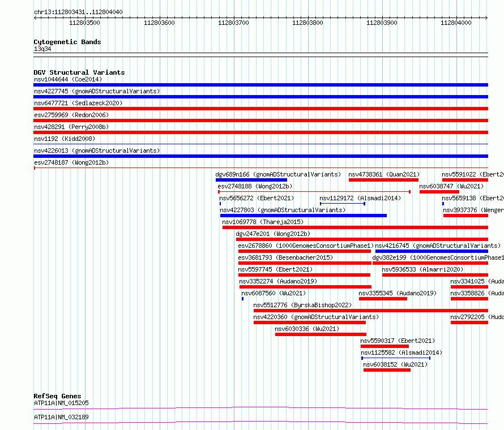The image size is (504, 430).
Task: Select nsv4220360 (gnomADStructuralVariants) label
Action: point(316,317)
